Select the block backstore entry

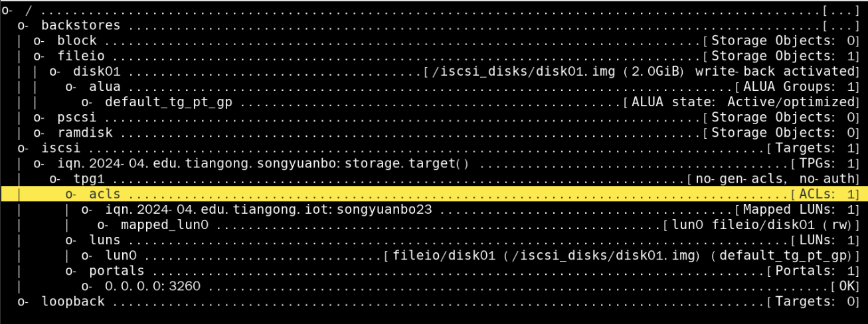click(x=76, y=40)
